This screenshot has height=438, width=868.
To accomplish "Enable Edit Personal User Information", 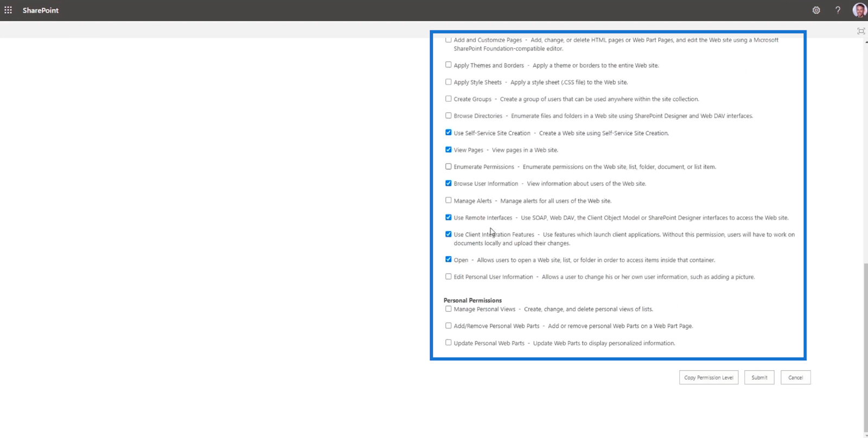I will 448,276.
